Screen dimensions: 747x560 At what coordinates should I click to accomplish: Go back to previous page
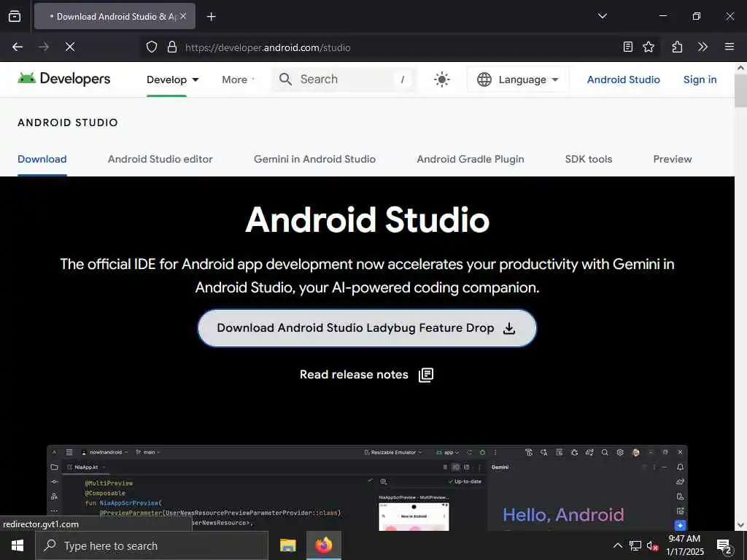pyautogui.click(x=18, y=47)
